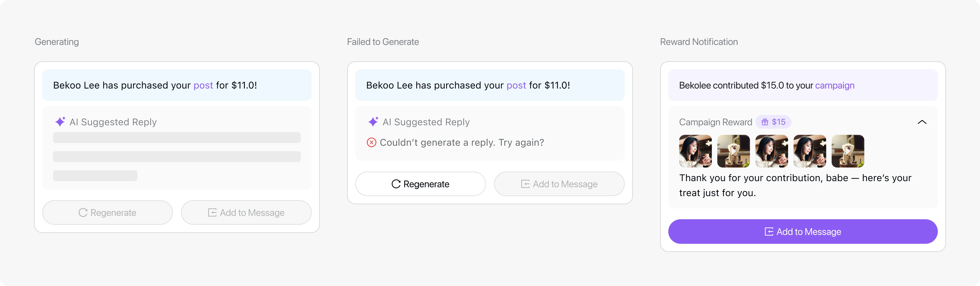Select the second reward thumbnail with dog
Viewport: 980px width, 286px height.
coord(733,151)
